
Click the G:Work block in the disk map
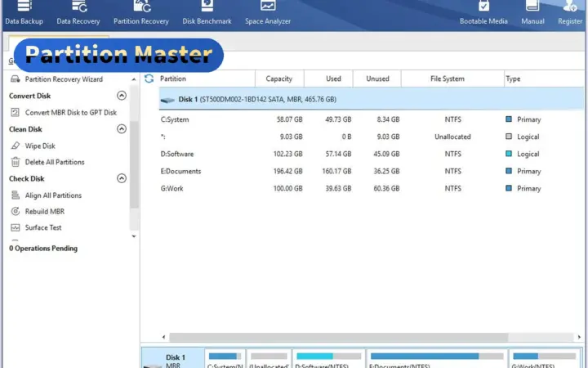(545, 359)
